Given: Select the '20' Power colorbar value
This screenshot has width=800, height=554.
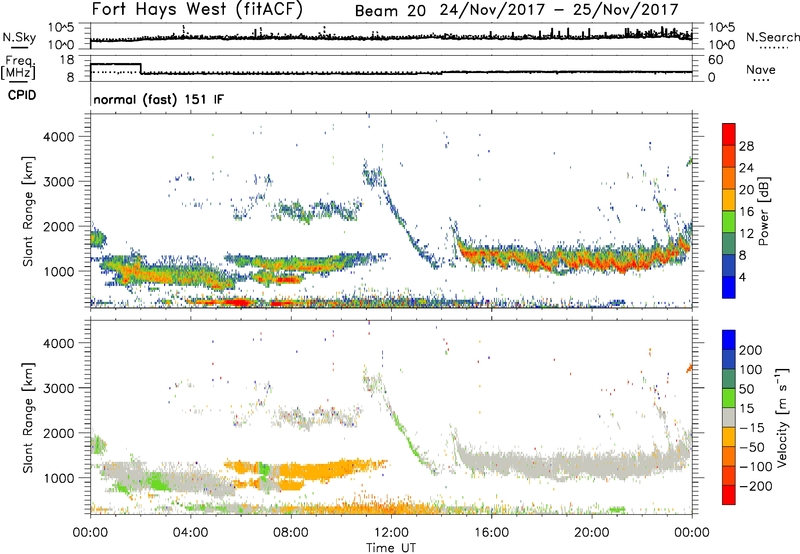Looking at the screenshot, I should point(746,190).
